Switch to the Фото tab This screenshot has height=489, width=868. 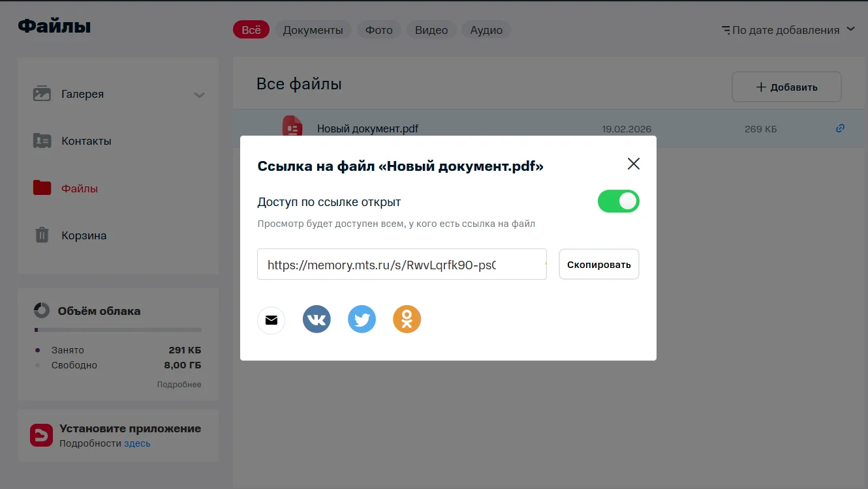click(x=379, y=30)
